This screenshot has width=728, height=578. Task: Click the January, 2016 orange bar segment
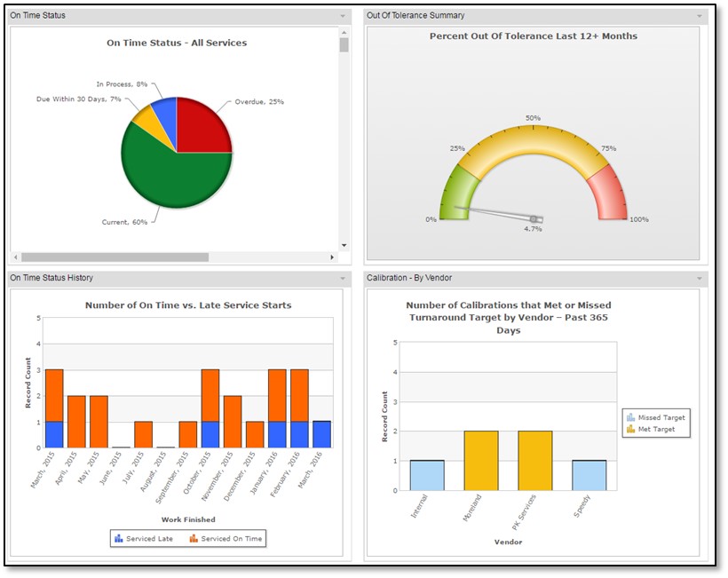277,396
